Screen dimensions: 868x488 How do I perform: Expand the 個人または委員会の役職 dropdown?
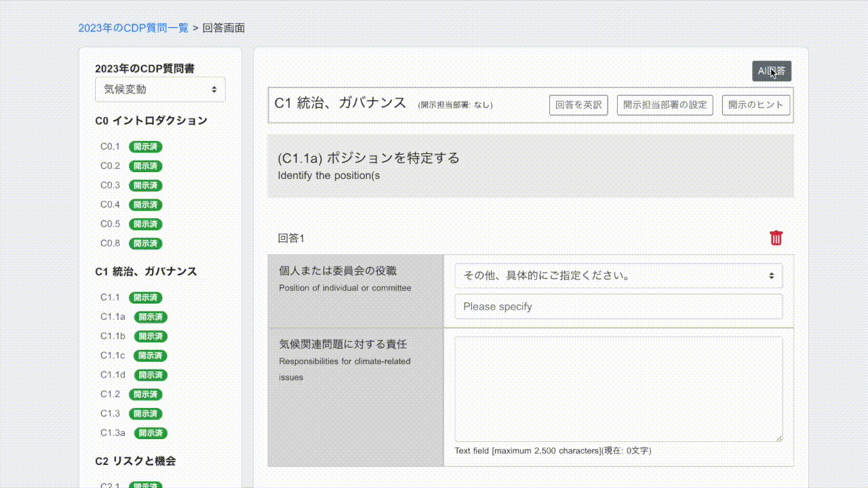[x=618, y=276]
